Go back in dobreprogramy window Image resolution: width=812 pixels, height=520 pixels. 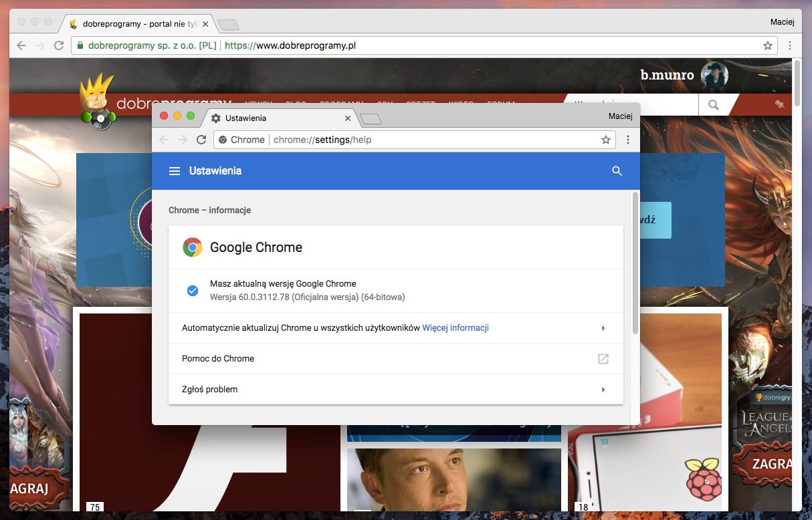click(21, 45)
